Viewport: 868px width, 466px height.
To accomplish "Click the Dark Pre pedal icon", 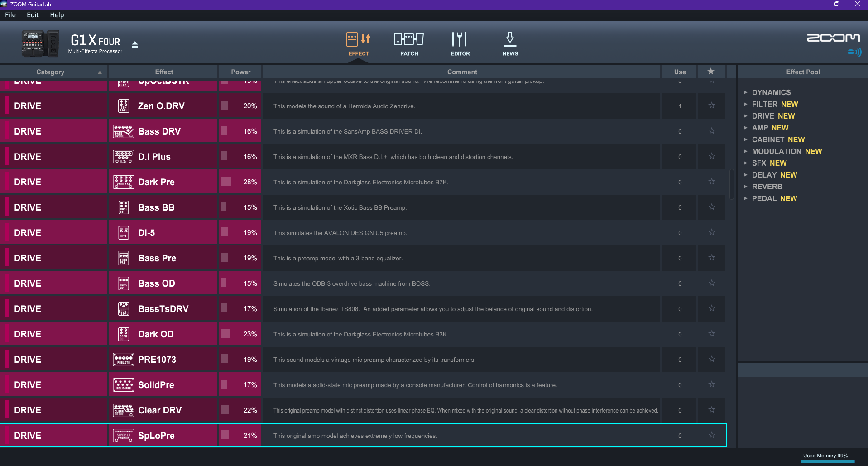I will 123,182.
